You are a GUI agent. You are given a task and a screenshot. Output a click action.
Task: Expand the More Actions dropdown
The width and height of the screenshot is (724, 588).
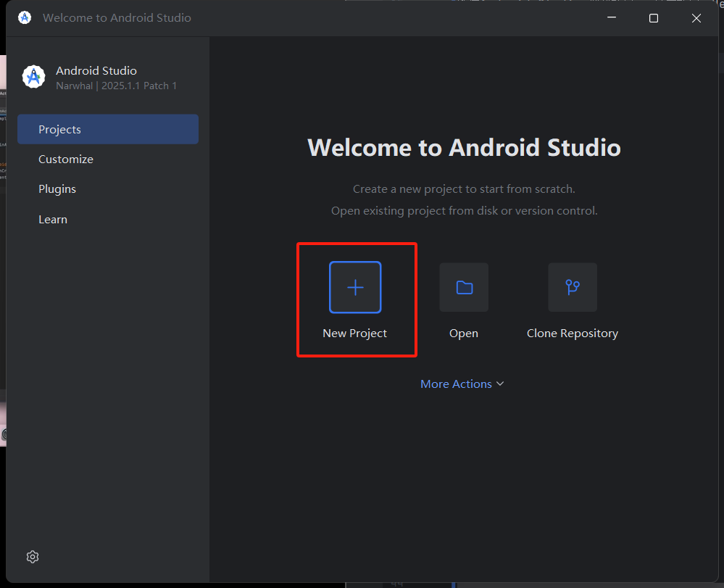pos(456,384)
